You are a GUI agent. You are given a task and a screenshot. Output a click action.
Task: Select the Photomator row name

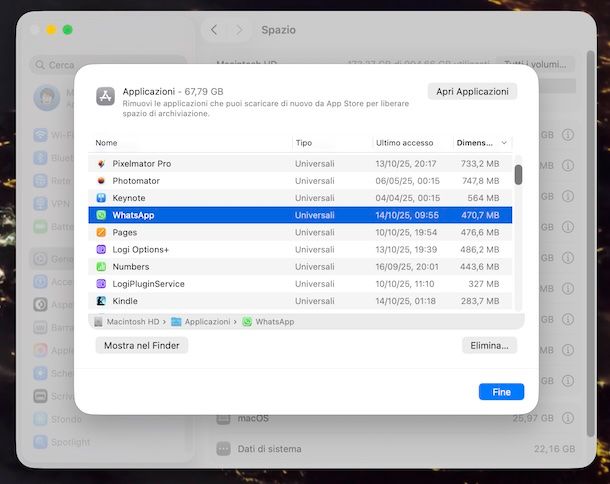coord(136,181)
